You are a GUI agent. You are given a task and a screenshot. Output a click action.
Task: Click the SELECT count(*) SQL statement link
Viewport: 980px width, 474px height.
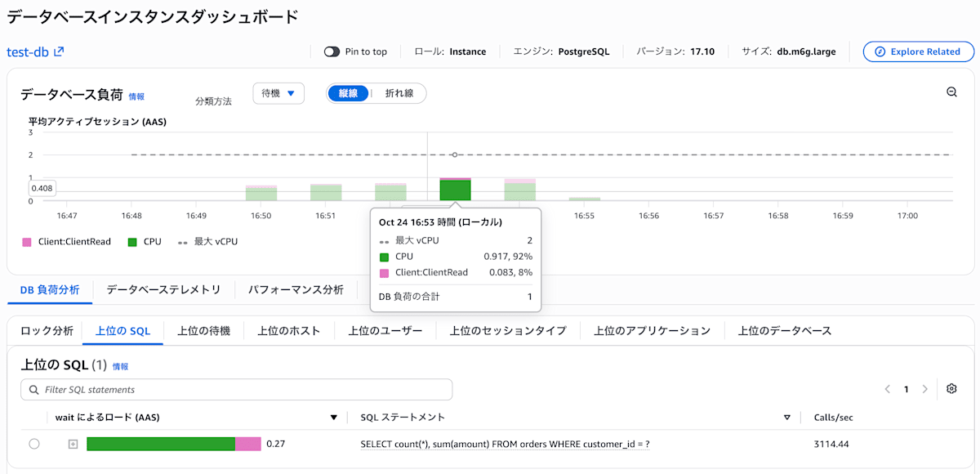coord(506,444)
